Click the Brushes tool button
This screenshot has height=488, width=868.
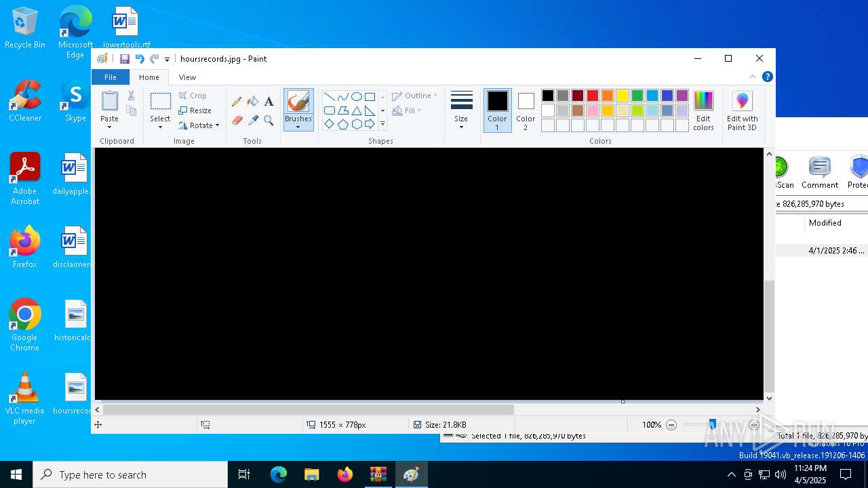pyautogui.click(x=298, y=102)
